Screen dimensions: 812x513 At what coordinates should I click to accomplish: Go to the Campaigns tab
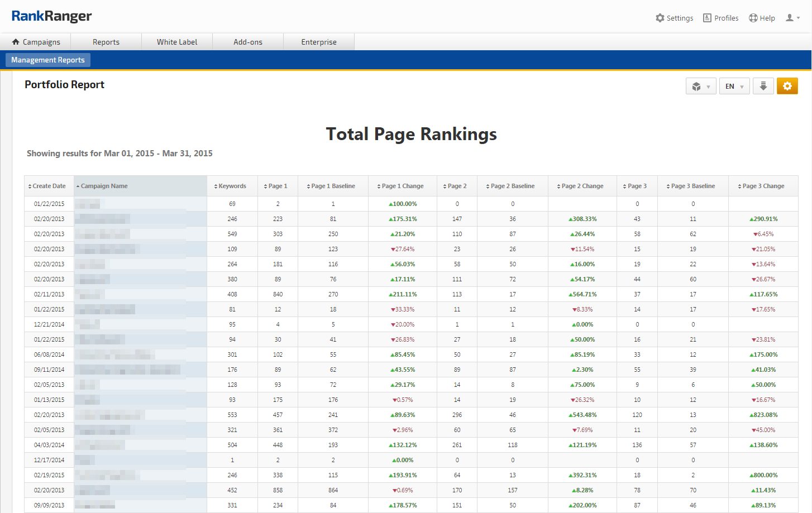[36, 42]
